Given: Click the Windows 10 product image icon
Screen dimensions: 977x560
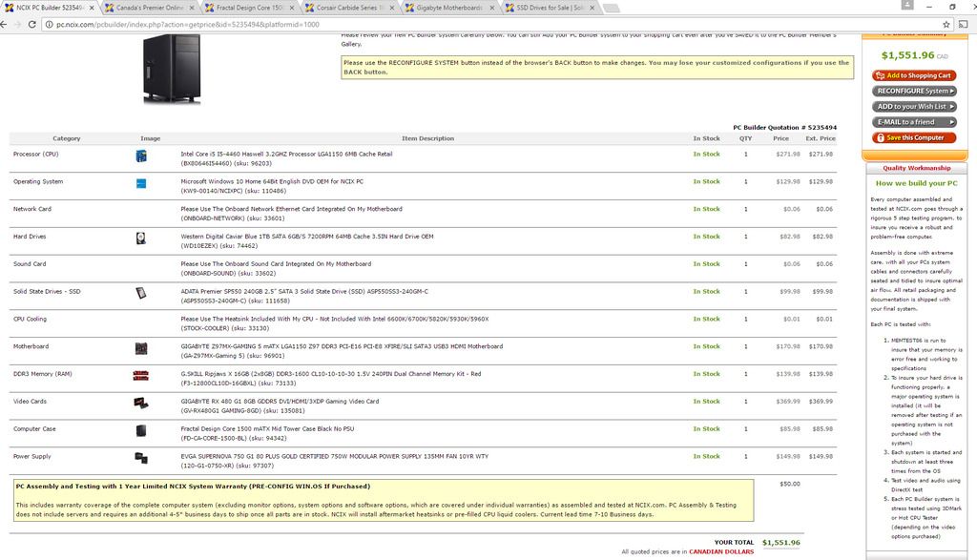Looking at the screenshot, I should pyautogui.click(x=141, y=182).
